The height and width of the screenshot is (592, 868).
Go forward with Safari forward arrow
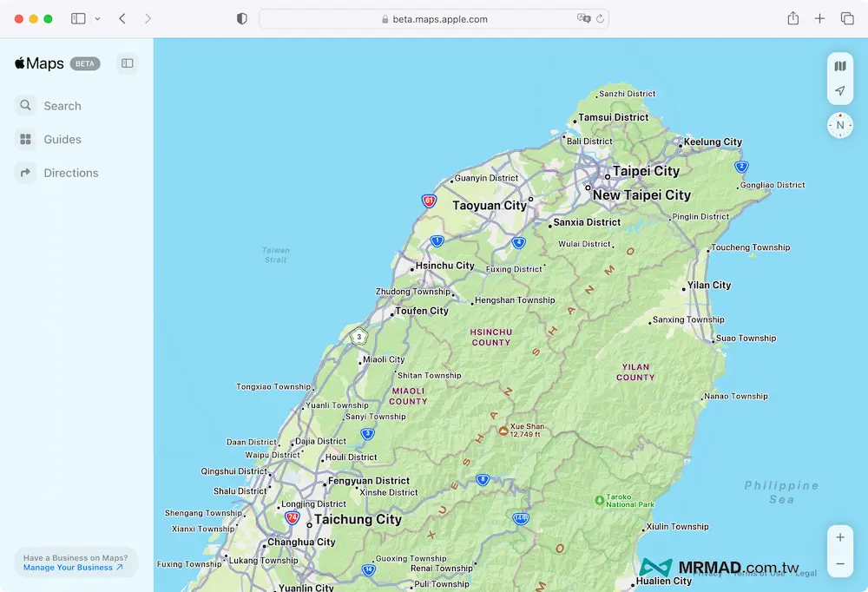(148, 19)
